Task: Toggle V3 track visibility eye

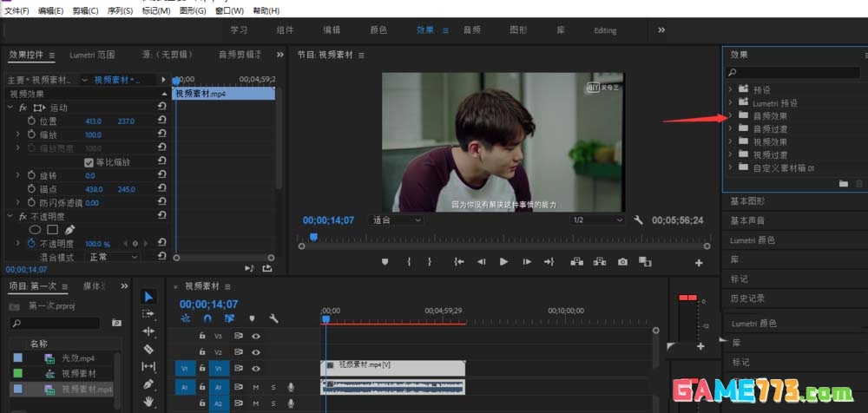Action: (x=256, y=336)
